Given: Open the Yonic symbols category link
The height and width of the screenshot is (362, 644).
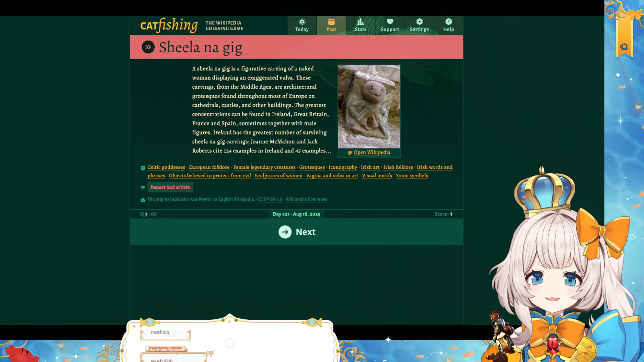Looking at the screenshot, I should click(x=412, y=176).
